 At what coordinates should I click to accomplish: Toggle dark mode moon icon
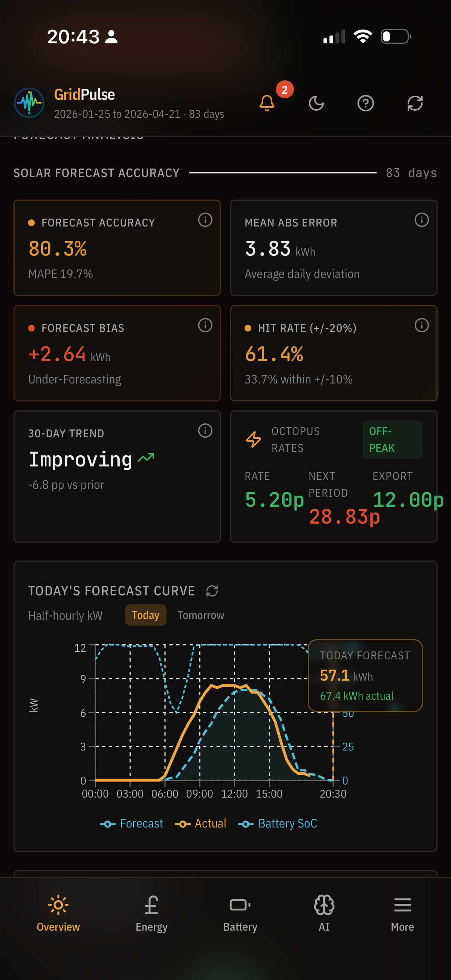point(316,103)
